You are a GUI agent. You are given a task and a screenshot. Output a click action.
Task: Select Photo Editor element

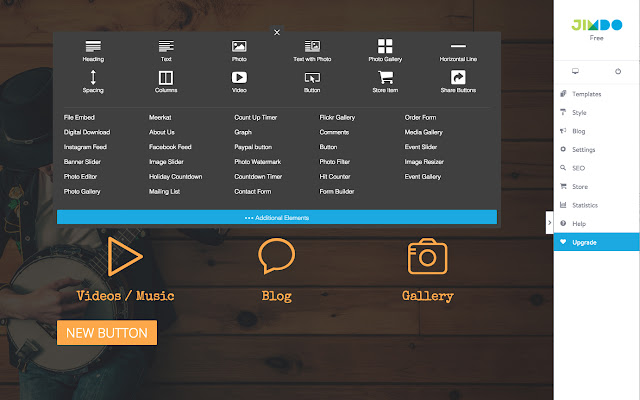pos(80,177)
